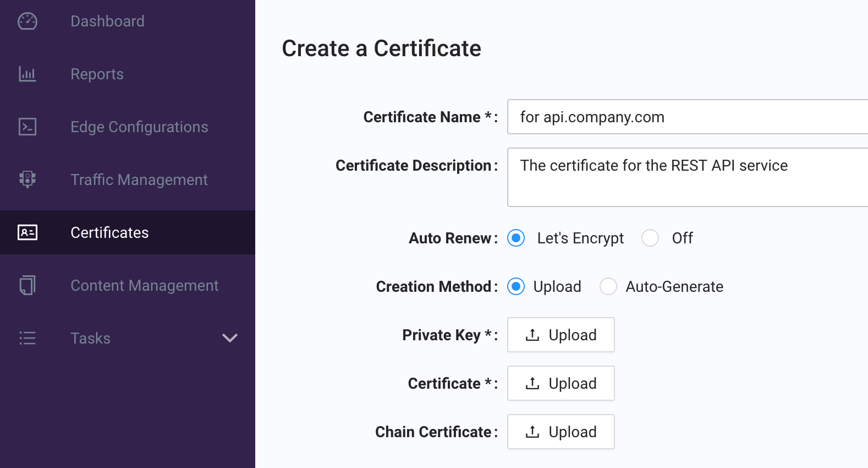Viewport: 868px width, 468px height.
Task: Click the Chain Certificate label
Action: click(x=436, y=432)
